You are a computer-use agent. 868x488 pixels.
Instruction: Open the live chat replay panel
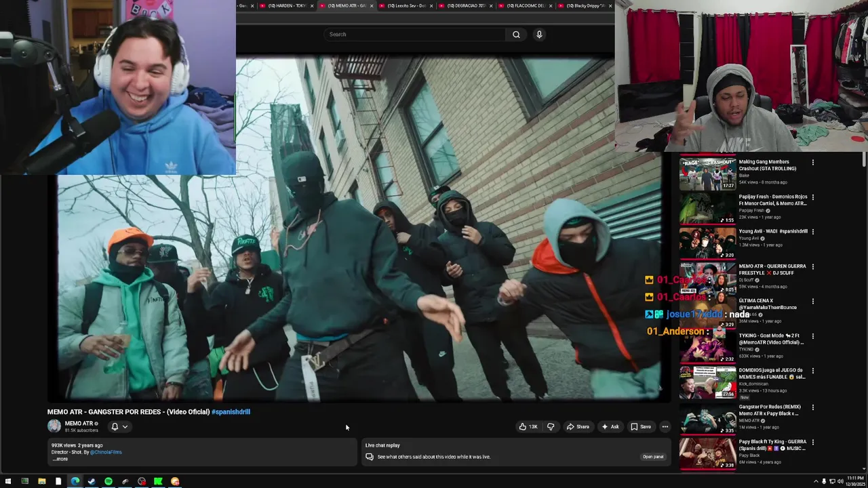(653, 457)
